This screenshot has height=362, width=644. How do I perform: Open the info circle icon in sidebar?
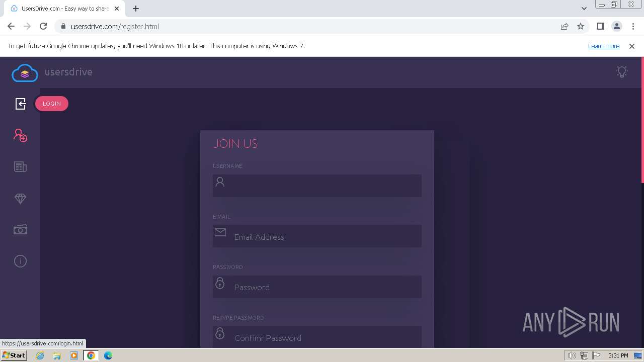(x=20, y=261)
